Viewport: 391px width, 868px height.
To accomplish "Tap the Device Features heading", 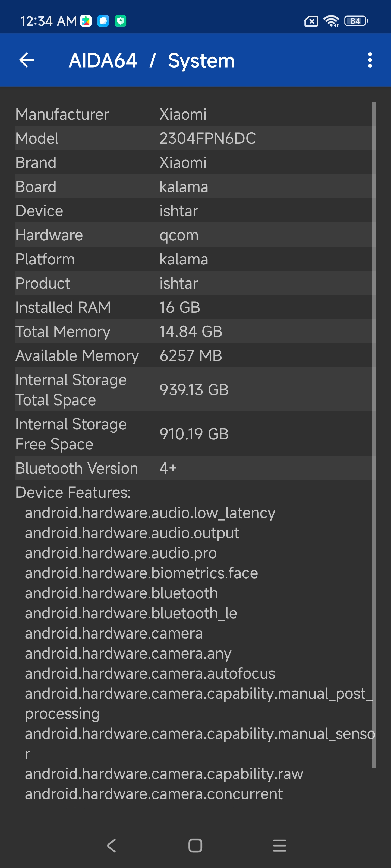I will (73, 492).
